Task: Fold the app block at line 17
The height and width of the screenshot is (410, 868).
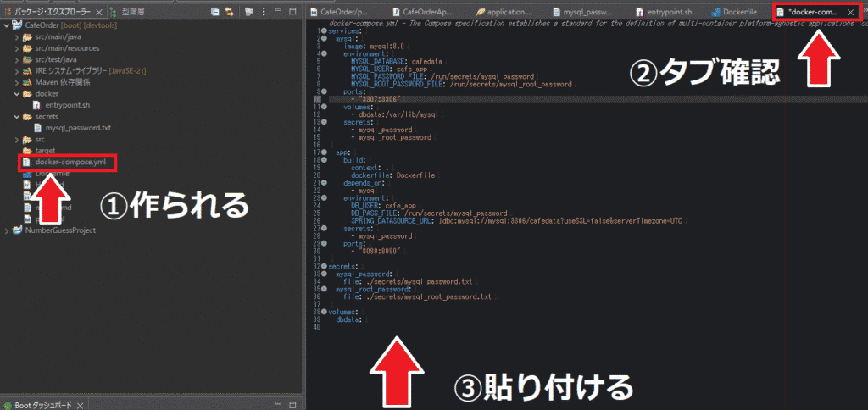Action: click(324, 152)
